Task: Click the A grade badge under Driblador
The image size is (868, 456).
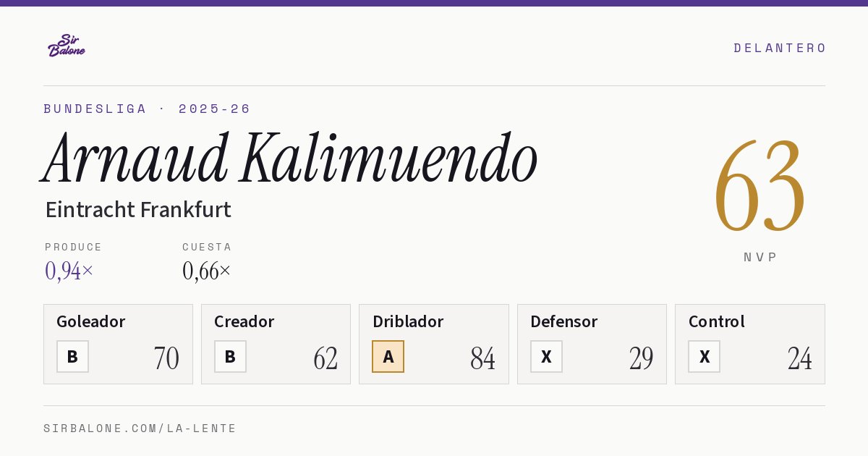Action: [x=388, y=357]
